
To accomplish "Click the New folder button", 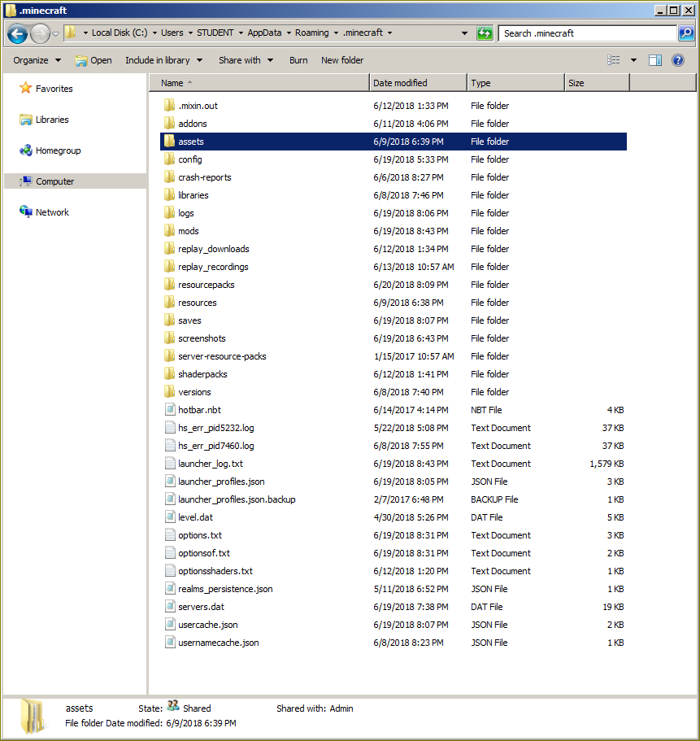I will click(x=342, y=60).
